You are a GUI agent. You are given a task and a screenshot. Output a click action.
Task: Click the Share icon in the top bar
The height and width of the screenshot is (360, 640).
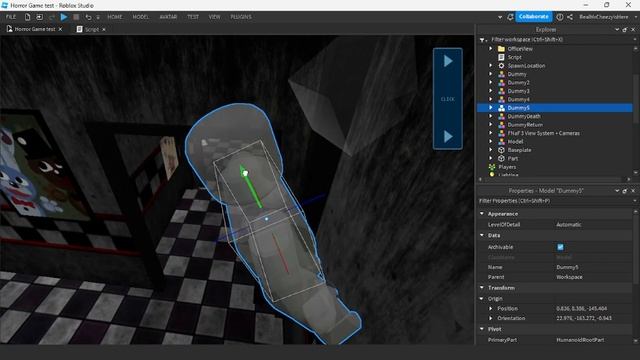570,17
